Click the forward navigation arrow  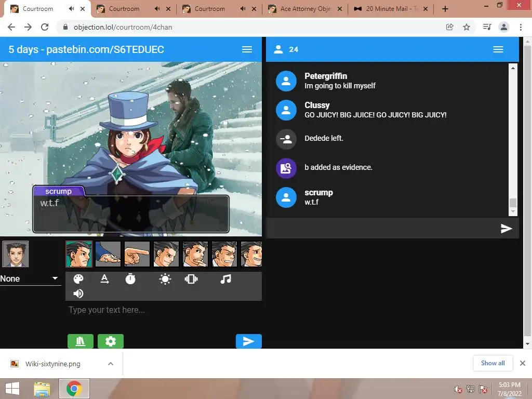click(28, 27)
